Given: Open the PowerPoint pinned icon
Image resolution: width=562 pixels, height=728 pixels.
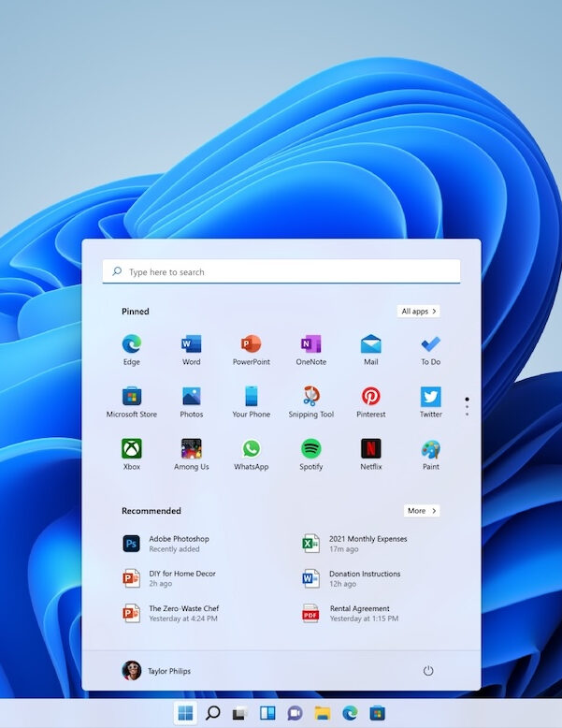Looking at the screenshot, I should coord(251,344).
